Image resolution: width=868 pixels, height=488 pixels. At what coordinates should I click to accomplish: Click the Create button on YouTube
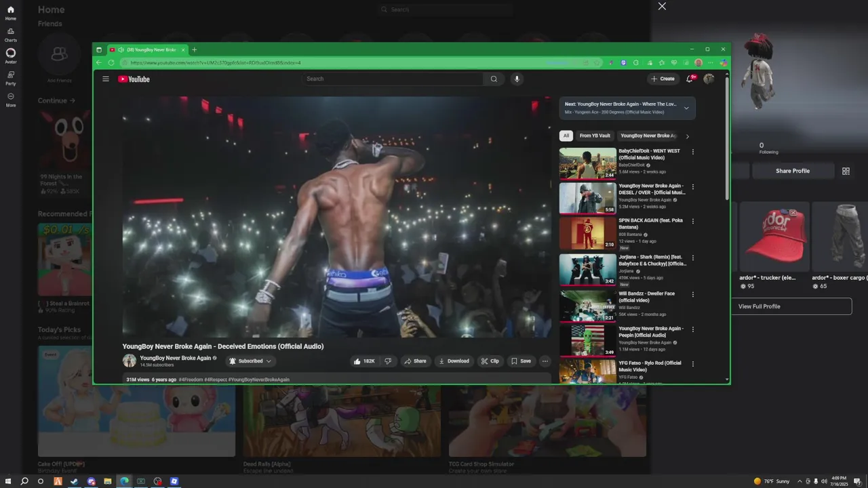coord(663,79)
